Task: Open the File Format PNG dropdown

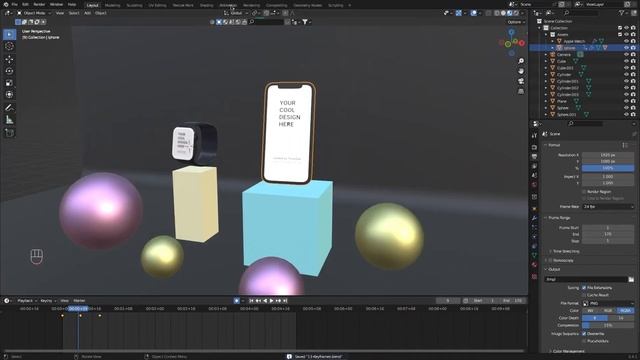Action: coord(608,304)
